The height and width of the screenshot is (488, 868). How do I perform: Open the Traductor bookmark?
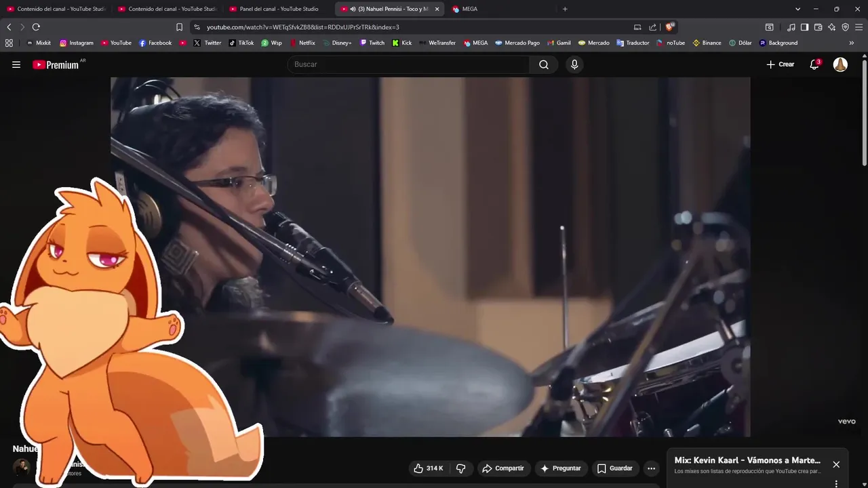point(633,43)
